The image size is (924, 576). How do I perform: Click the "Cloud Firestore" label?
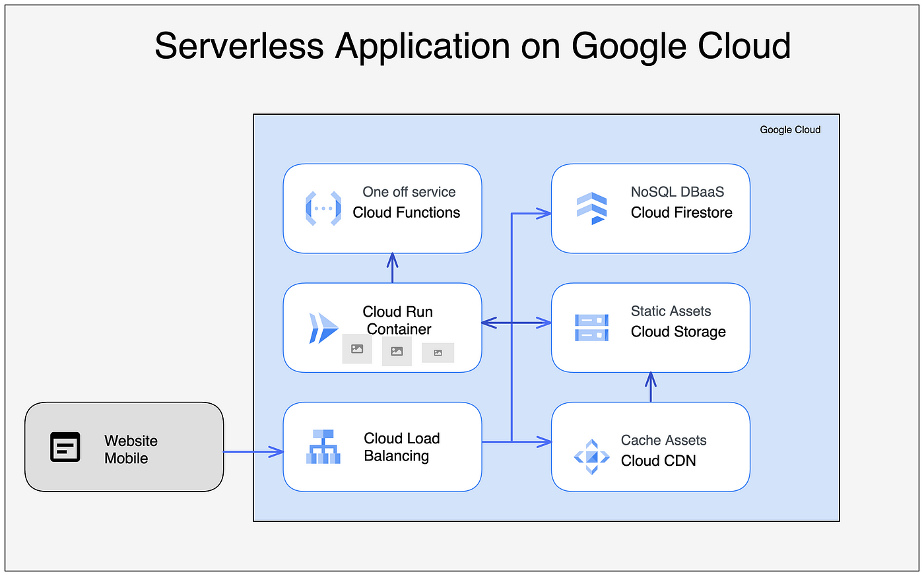[682, 212]
